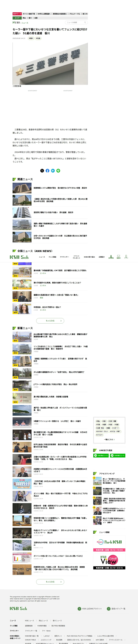Open the 三豊警察署 article photo
This screenshot has height=644, width=138.
50,64
